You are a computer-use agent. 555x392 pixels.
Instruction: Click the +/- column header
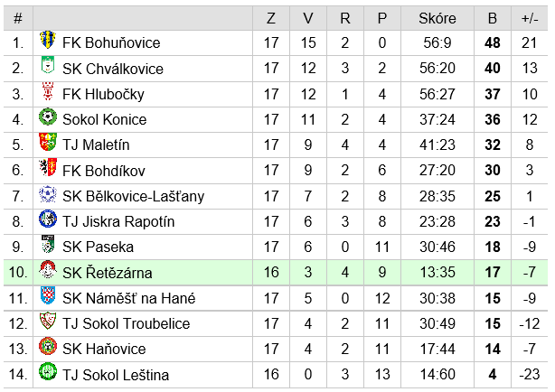coord(530,18)
